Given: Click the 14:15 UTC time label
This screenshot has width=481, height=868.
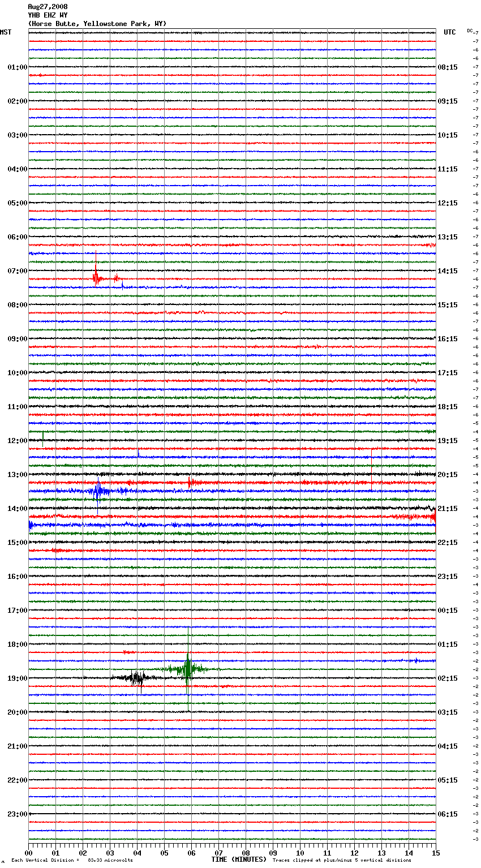Looking at the screenshot, I should point(448,271).
